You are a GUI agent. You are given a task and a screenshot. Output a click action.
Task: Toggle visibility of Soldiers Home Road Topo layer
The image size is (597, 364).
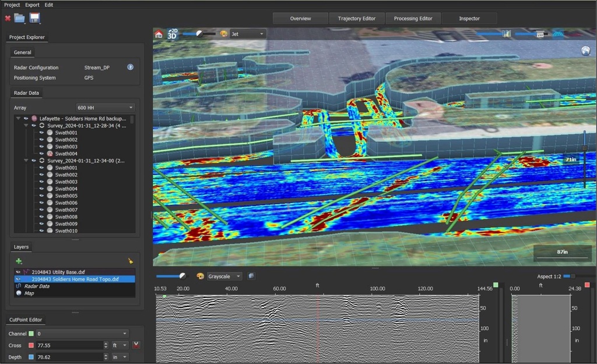click(18, 279)
